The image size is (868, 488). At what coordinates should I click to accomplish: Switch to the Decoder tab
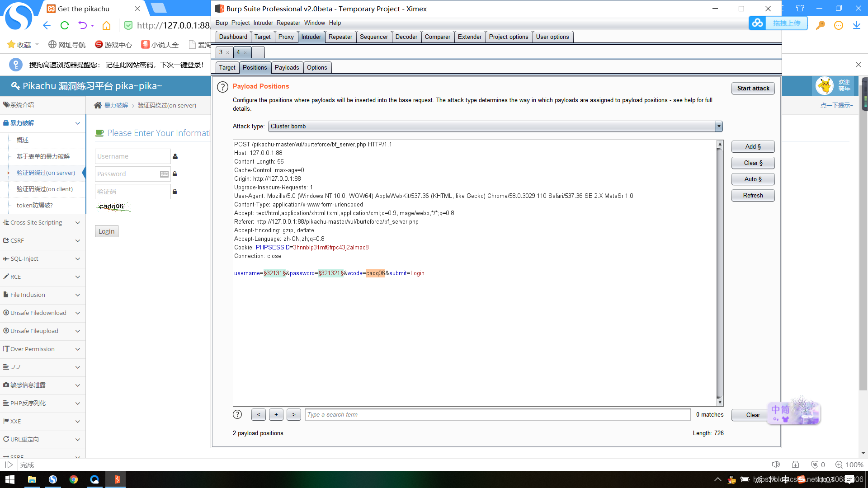click(406, 37)
